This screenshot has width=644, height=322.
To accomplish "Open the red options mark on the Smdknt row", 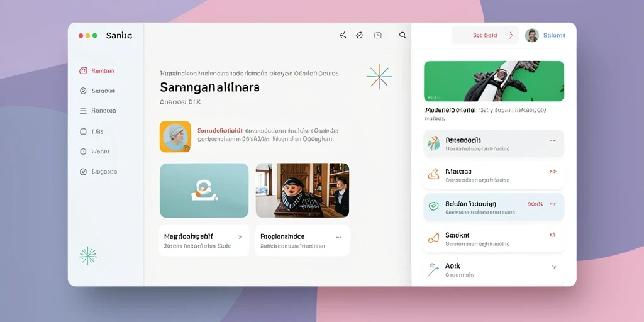I will [553, 235].
